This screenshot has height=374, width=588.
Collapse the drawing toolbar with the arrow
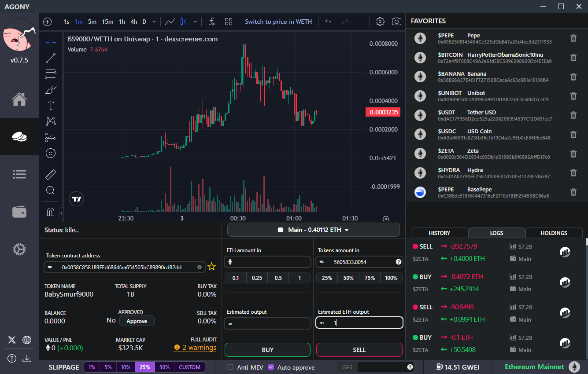(62, 213)
